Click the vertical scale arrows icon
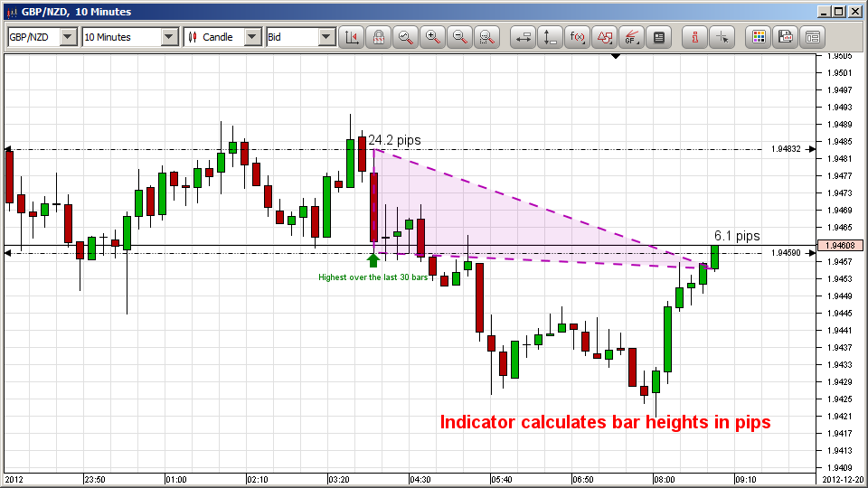Screen dimensions: 868x488 (550, 37)
